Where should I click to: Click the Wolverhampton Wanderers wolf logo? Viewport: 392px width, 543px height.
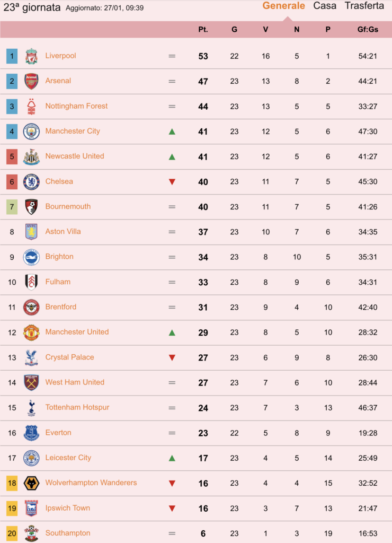31,483
